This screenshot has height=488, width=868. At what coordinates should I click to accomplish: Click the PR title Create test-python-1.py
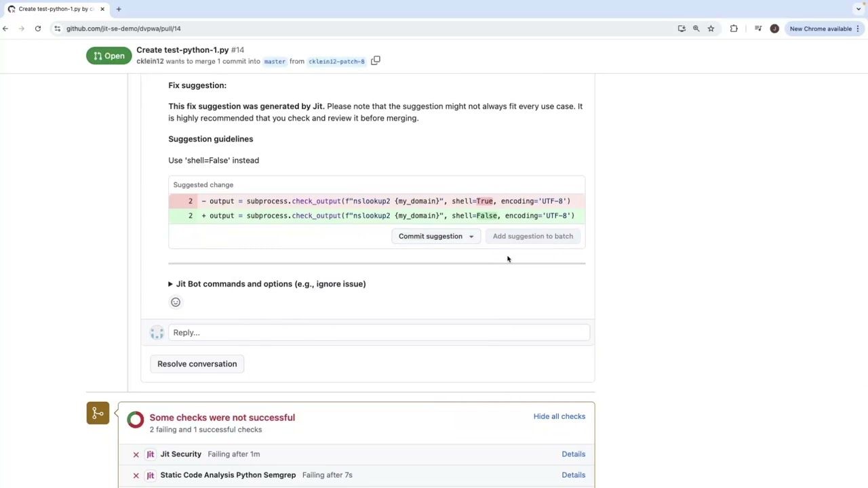(182, 49)
